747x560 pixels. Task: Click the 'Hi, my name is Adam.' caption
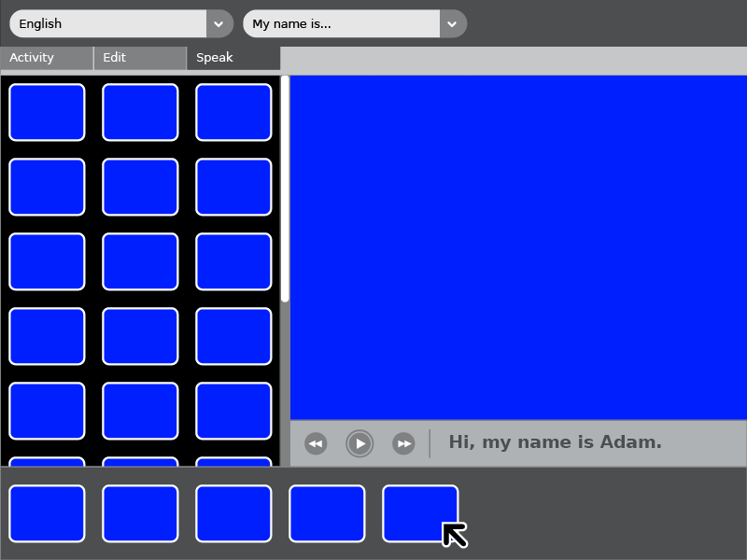[x=555, y=442]
